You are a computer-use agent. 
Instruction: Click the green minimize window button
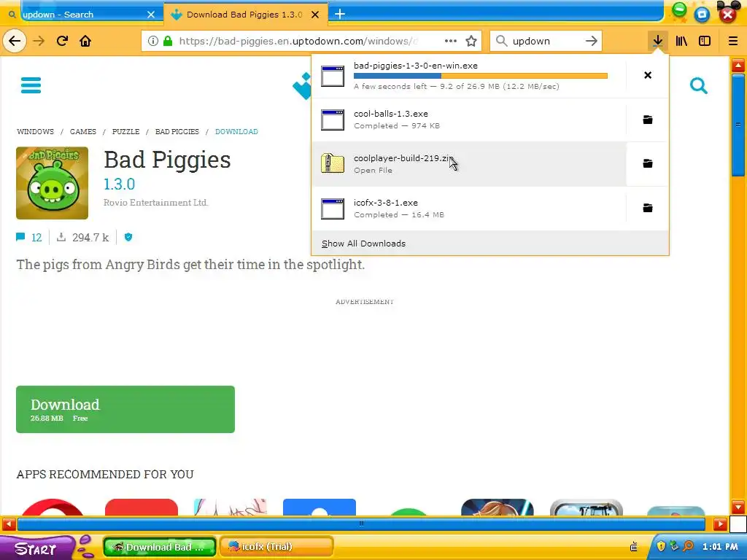pyautogui.click(x=679, y=10)
